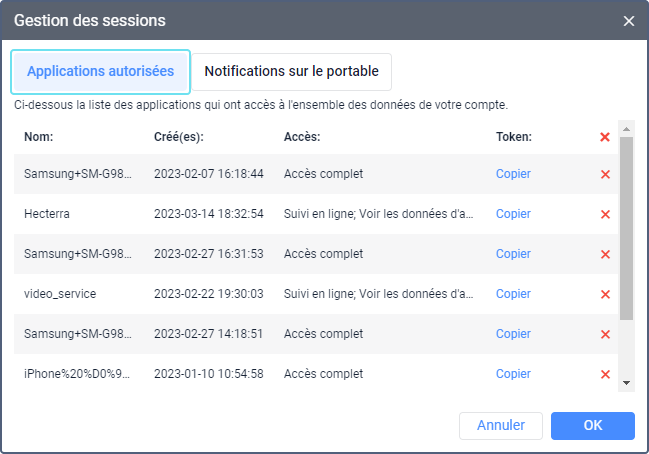Copy token for Samsung session from 2023-02-07
The image size is (649, 454).
tap(513, 174)
